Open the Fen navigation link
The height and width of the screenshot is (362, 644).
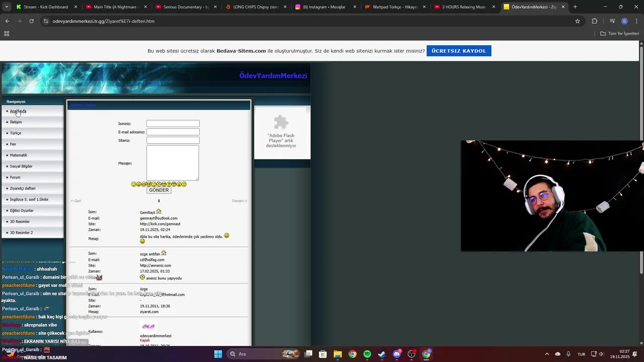(x=13, y=144)
